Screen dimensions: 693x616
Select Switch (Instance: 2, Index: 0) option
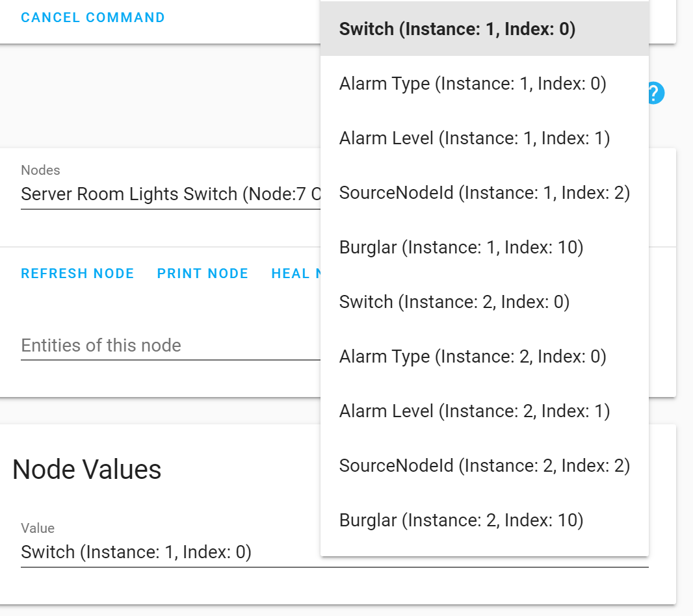454,302
